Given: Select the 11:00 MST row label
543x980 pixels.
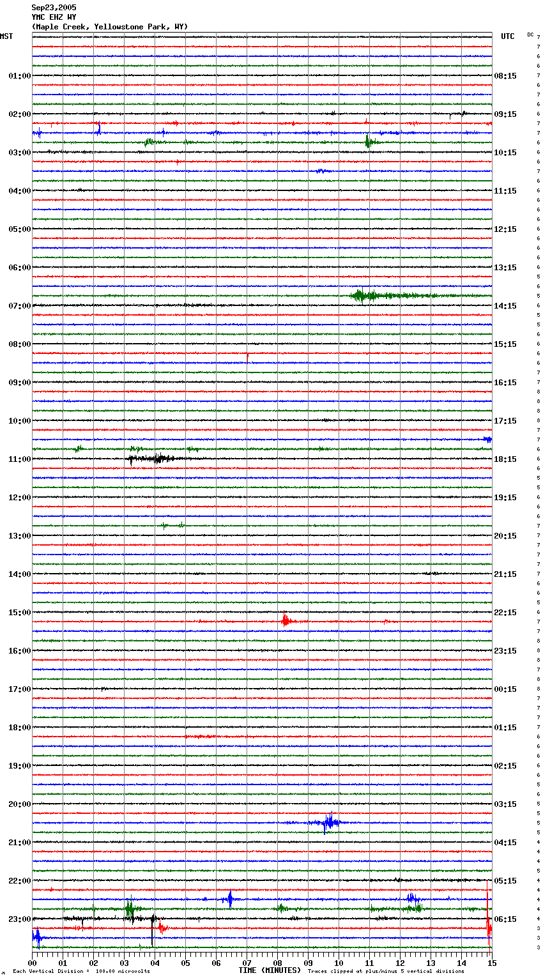Looking at the screenshot, I should click(19, 459).
